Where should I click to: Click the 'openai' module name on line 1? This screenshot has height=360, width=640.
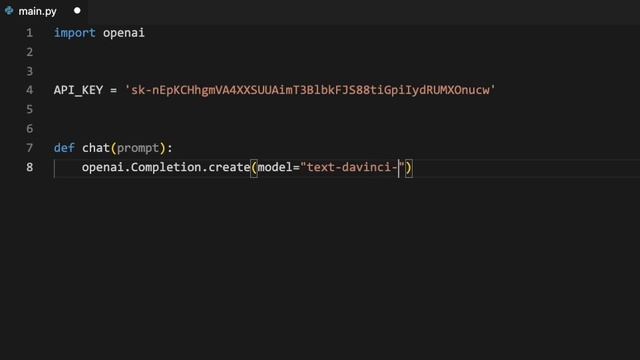pyautogui.click(x=124, y=33)
